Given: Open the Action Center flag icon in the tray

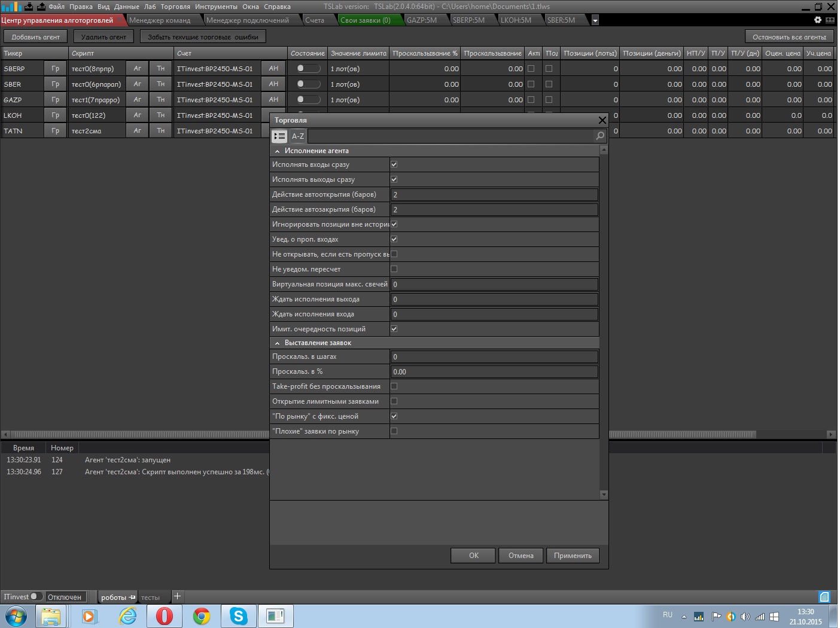Looking at the screenshot, I should click(x=716, y=617).
